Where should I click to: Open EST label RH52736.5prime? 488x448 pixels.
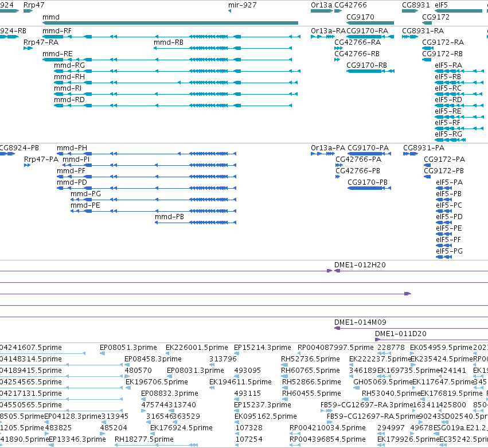point(310,359)
